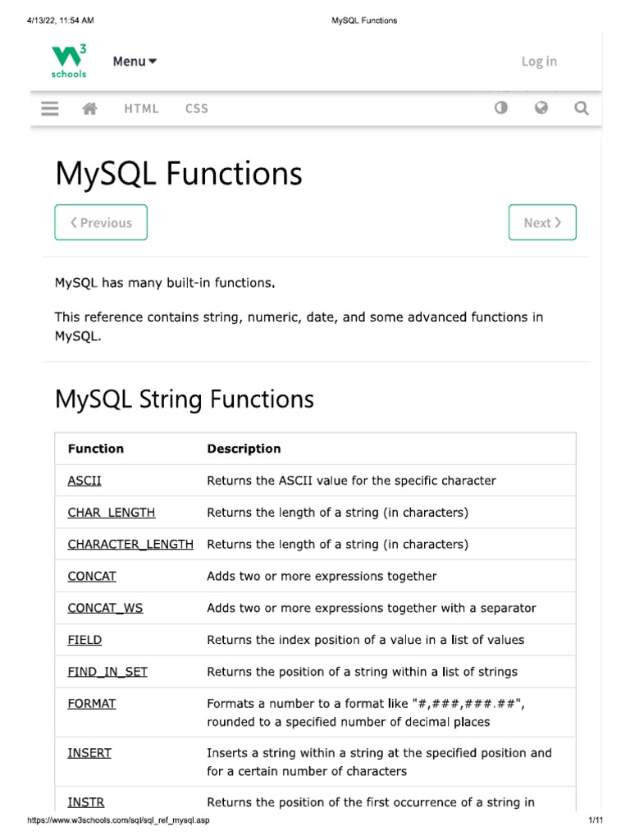
Task: Open the CHARACTER_LENGTH function link
Action: pos(130,545)
